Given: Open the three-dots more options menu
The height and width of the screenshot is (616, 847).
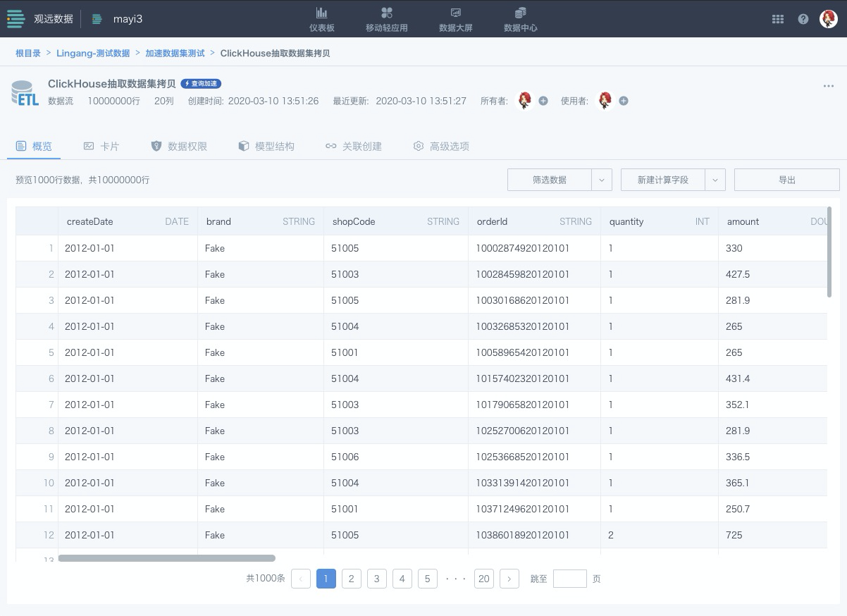Looking at the screenshot, I should coord(829,86).
